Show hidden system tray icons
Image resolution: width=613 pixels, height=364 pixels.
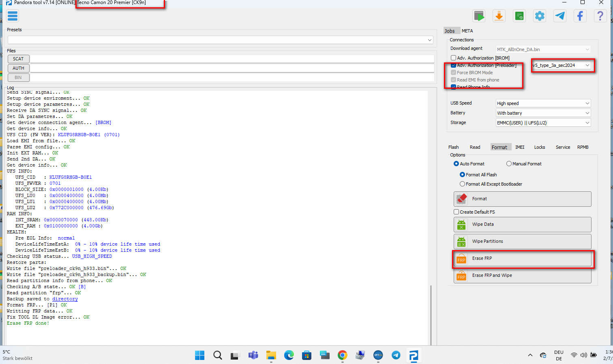(530, 355)
